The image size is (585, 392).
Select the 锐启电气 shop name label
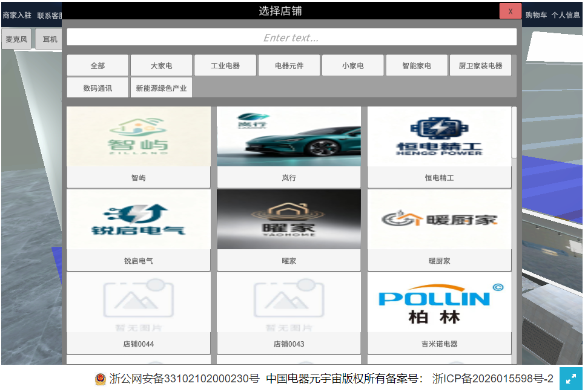pyautogui.click(x=139, y=261)
